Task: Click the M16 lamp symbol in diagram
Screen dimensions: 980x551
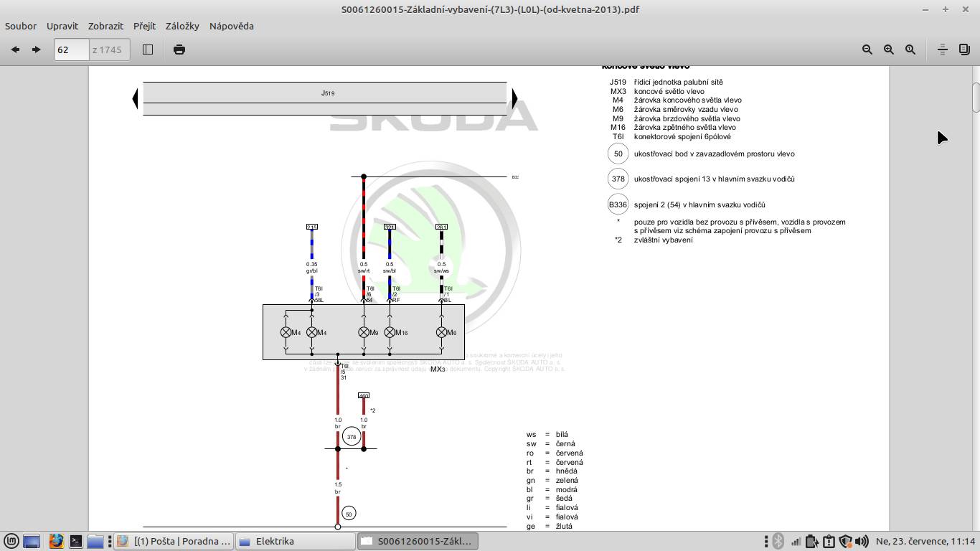Action: 390,332
